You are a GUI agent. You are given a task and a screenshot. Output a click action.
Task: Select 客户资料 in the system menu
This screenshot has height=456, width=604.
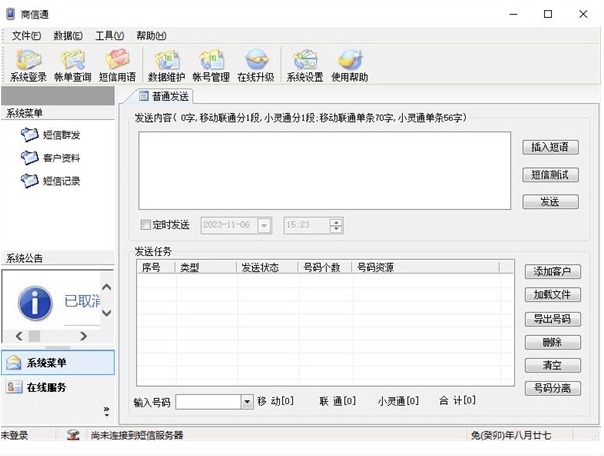(50, 158)
